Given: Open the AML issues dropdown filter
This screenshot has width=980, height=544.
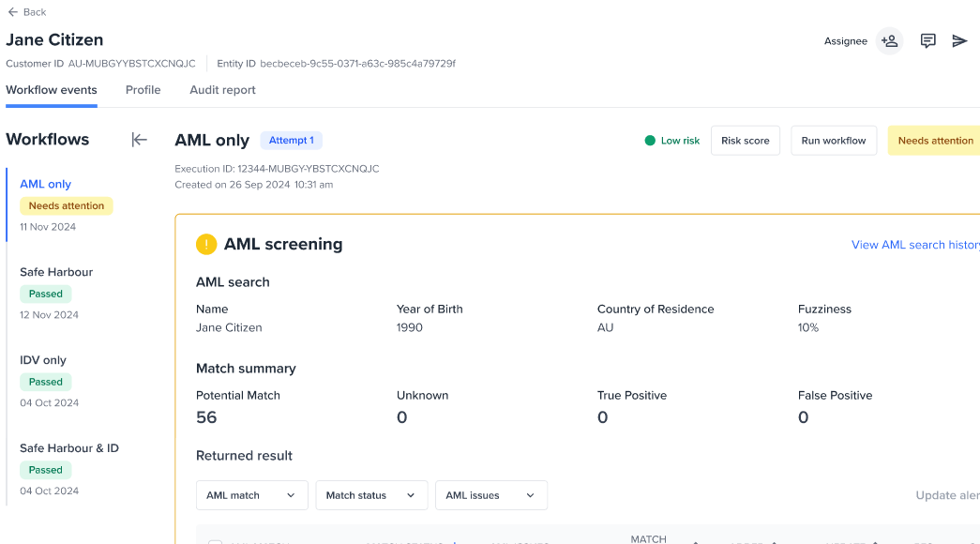Looking at the screenshot, I should pos(490,495).
